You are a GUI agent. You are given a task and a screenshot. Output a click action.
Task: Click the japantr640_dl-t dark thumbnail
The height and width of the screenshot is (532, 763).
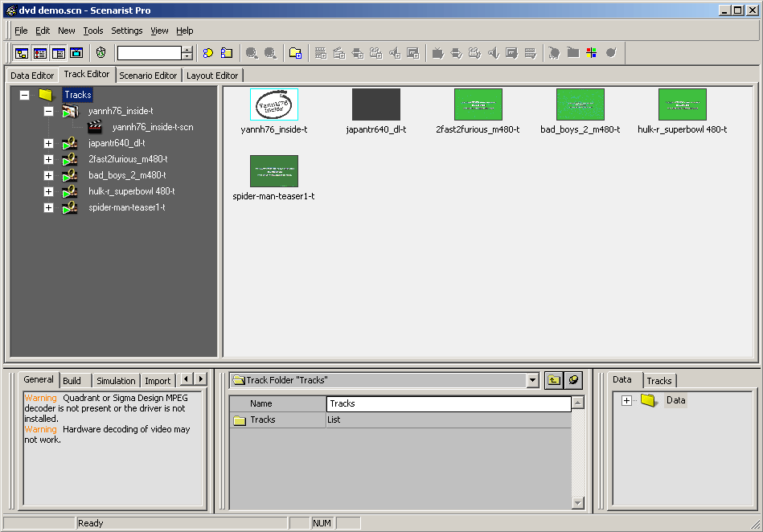(376, 104)
